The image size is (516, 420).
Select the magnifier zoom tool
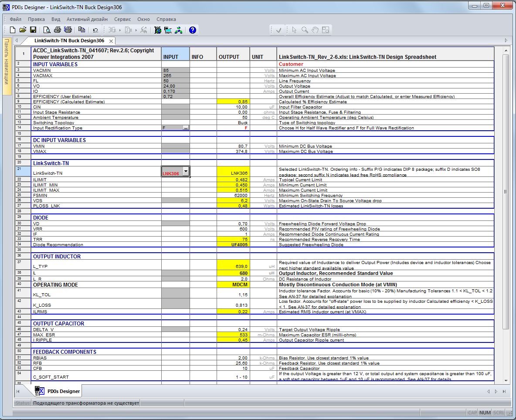pos(305,30)
